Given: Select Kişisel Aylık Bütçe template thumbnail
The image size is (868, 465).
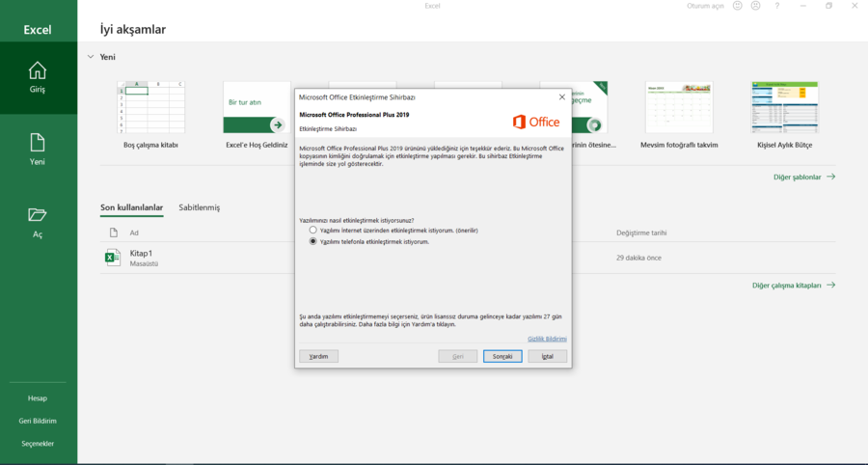Looking at the screenshot, I should pyautogui.click(x=785, y=107).
